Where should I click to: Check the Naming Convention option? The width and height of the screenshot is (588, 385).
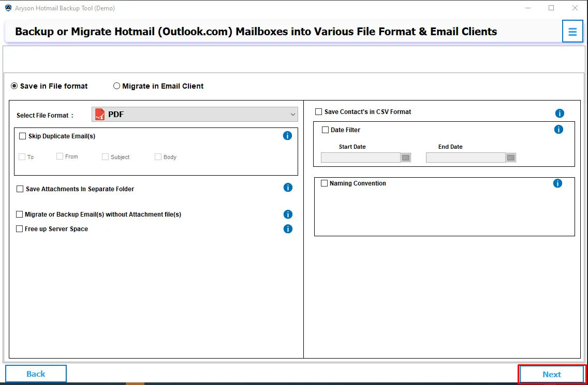pyautogui.click(x=325, y=183)
